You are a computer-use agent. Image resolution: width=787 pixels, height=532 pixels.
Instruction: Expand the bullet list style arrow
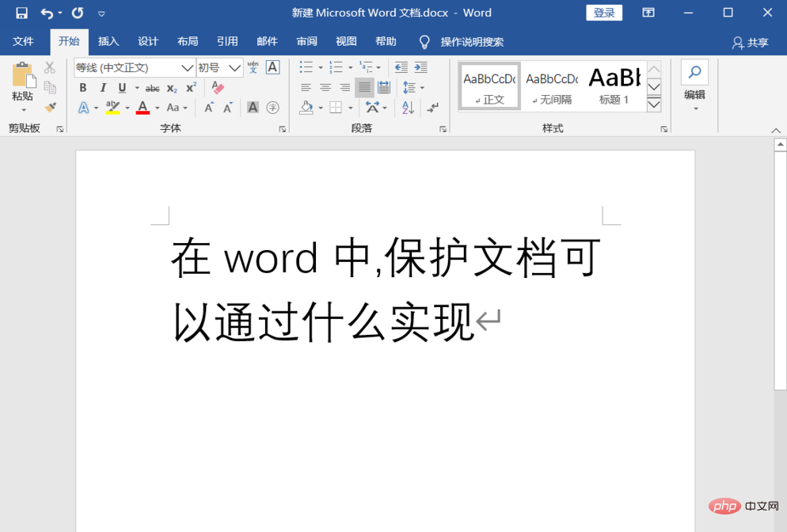click(320, 67)
